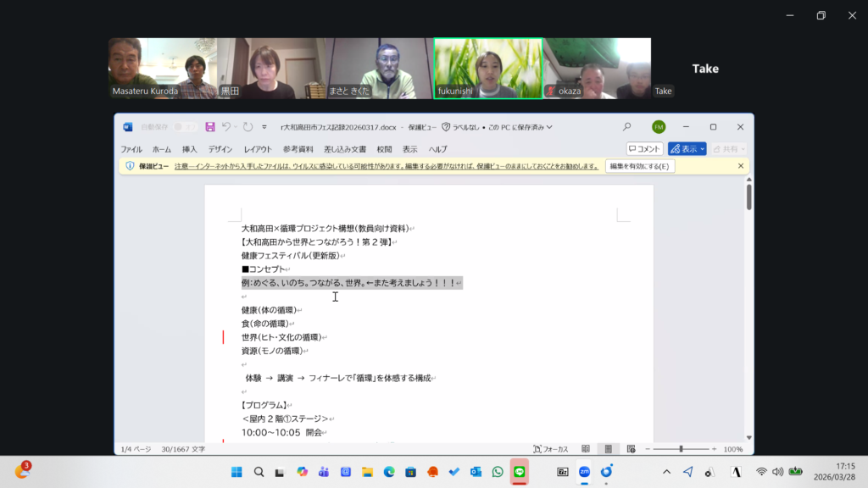
Task: Expand the この PC に保存済み dropdown
Action: pos(549,127)
